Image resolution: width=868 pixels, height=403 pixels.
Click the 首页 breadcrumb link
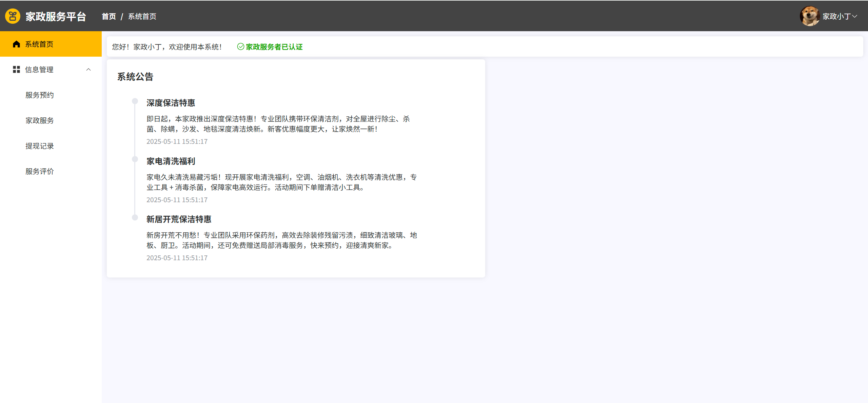click(109, 16)
